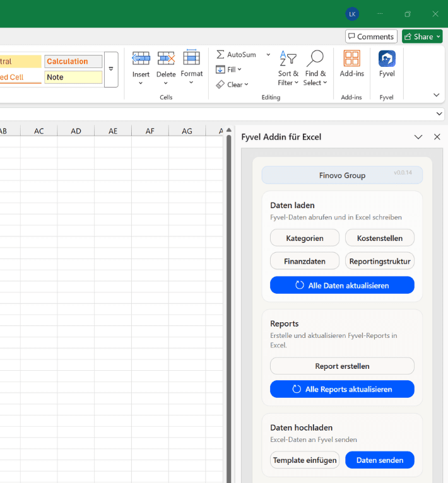Click version label v0.0.14
This screenshot has width=448, height=483.
point(403,173)
